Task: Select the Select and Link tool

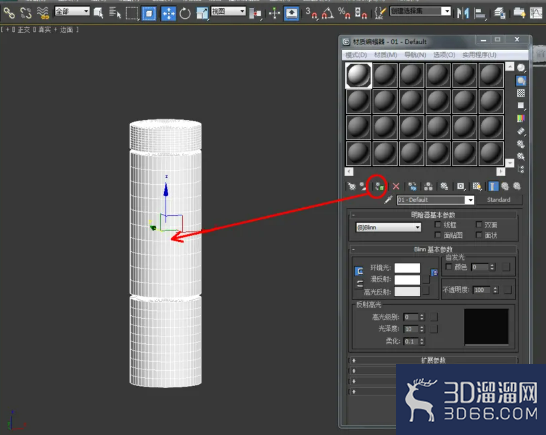Action: click(x=9, y=13)
